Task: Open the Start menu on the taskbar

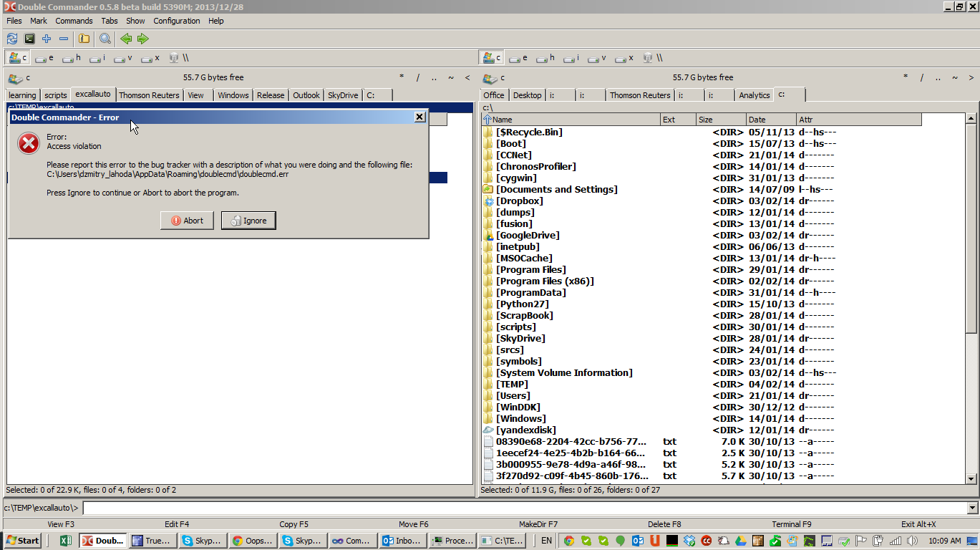Action: [22, 541]
